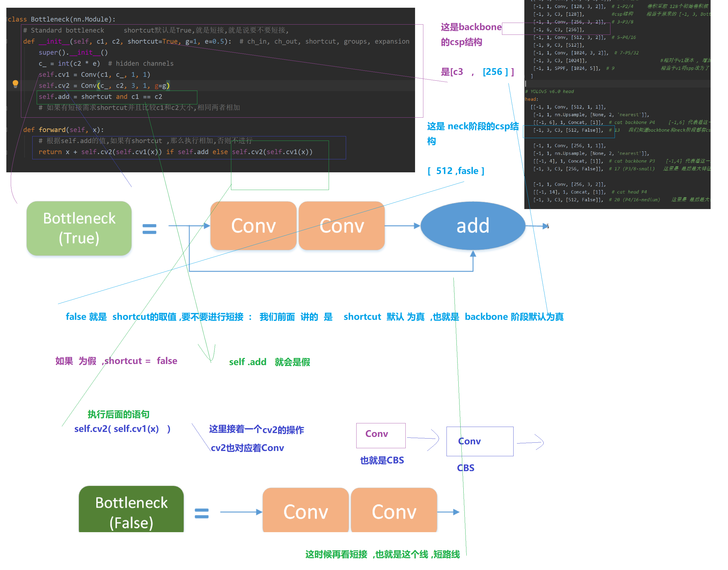Click the purple note '如果 为假 ,shortcut = false'
This screenshot has width=728, height=570.
click(x=116, y=361)
